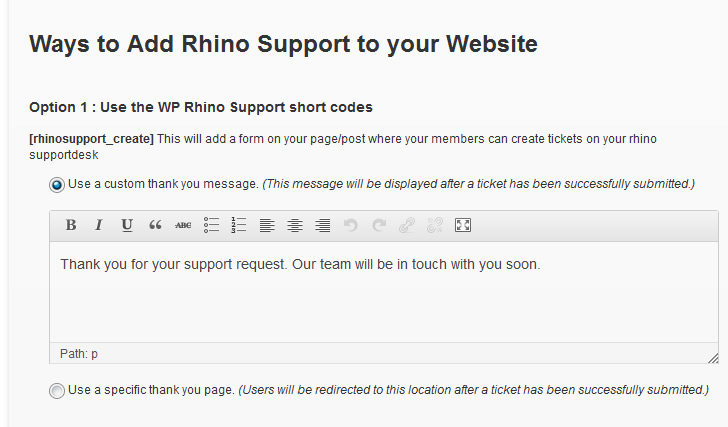Create an unordered bullet list

click(211, 225)
